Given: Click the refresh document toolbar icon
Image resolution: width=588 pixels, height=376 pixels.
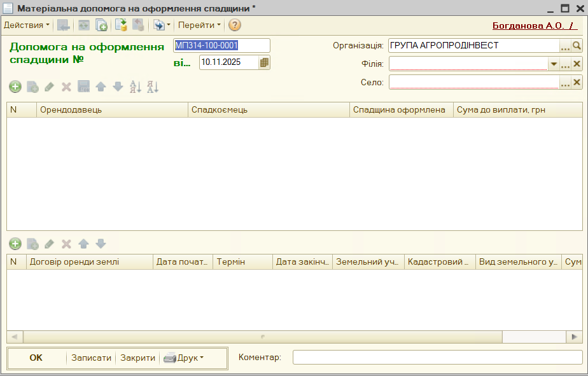Looking at the screenshot, I should pos(83,25).
